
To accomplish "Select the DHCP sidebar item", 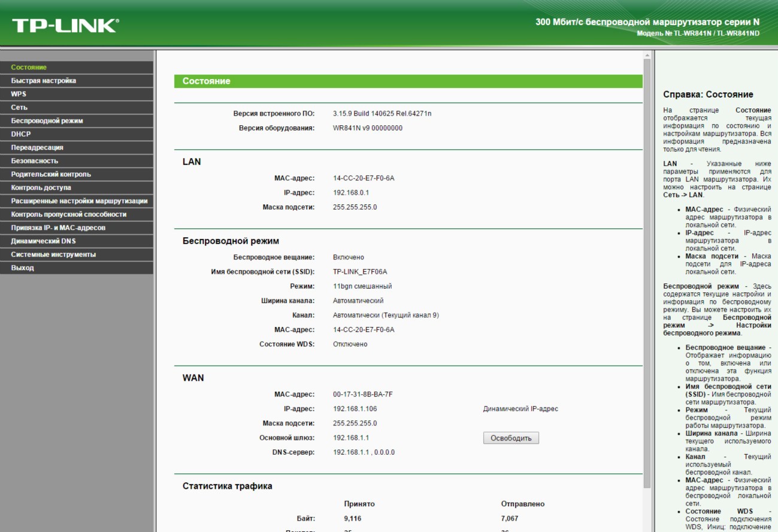I will tap(21, 134).
